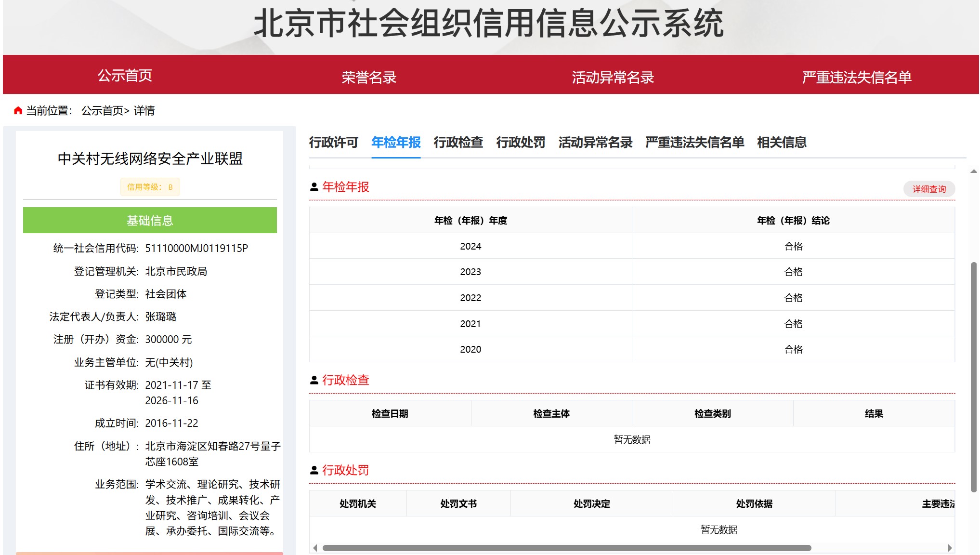Click the 合格 result for year 2020

[x=793, y=349]
